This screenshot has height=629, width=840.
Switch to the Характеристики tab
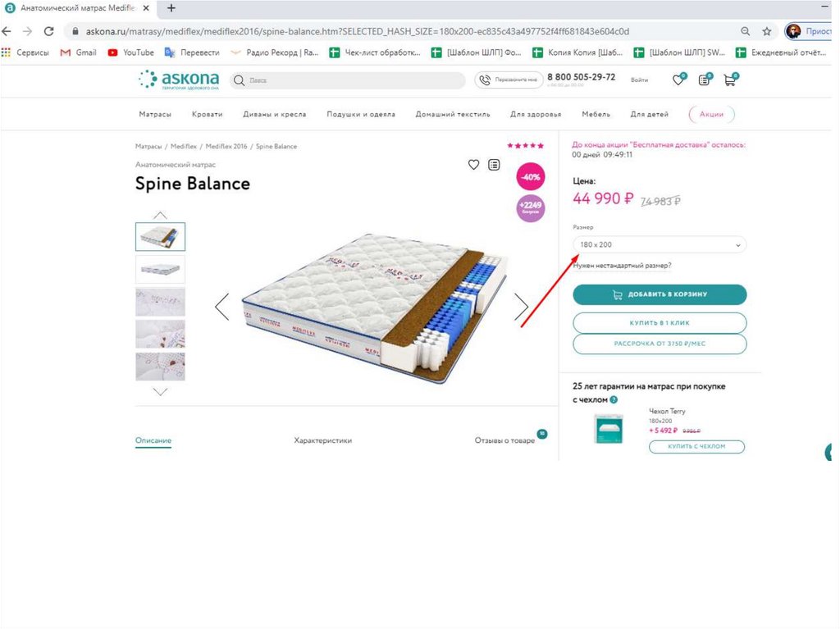(x=323, y=440)
